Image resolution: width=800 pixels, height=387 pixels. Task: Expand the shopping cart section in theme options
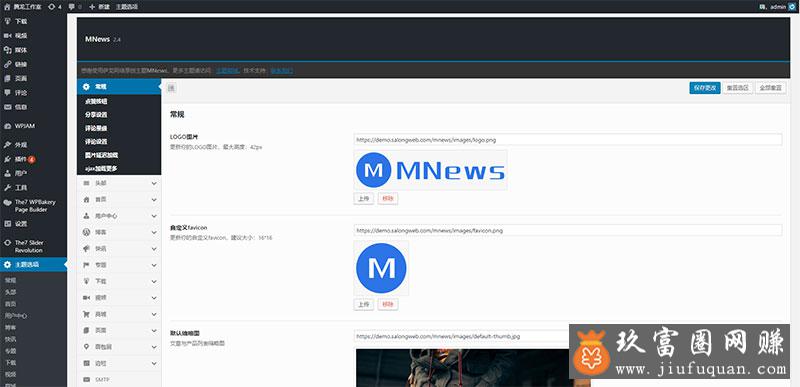pos(119,314)
